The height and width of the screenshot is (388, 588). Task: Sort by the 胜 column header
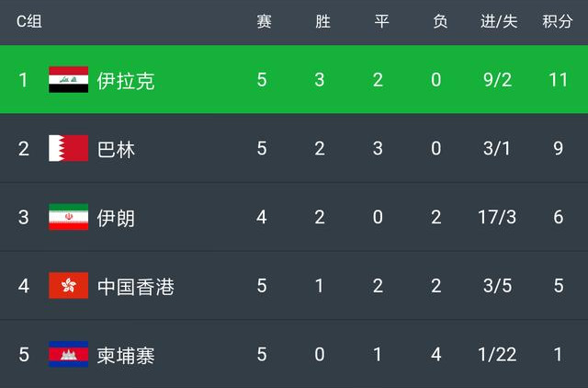point(322,21)
